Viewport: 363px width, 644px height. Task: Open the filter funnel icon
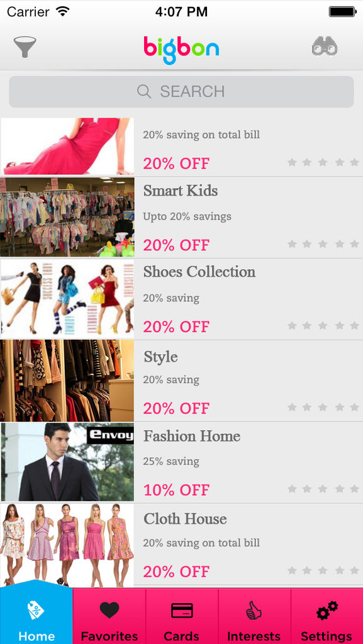click(x=25, y=47)
